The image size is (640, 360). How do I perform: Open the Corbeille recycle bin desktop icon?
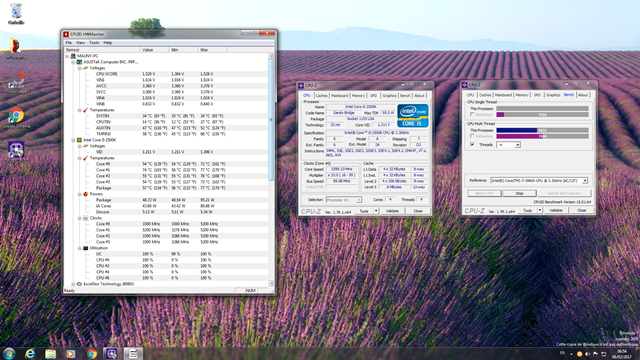[16, 14]
